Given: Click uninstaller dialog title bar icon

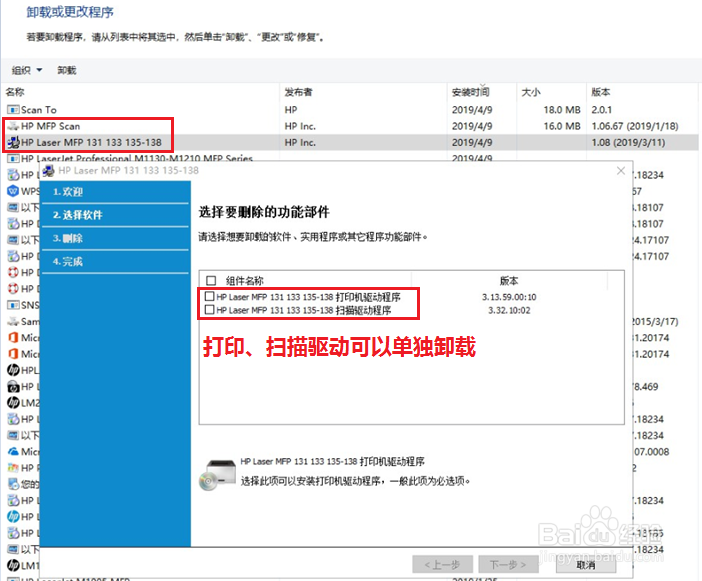Looking at the screenshot, I should point(49,171).
